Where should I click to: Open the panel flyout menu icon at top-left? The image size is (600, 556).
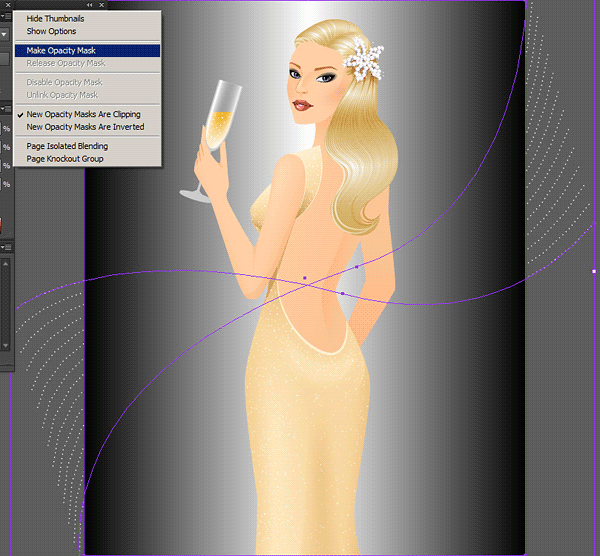[6, 16]
